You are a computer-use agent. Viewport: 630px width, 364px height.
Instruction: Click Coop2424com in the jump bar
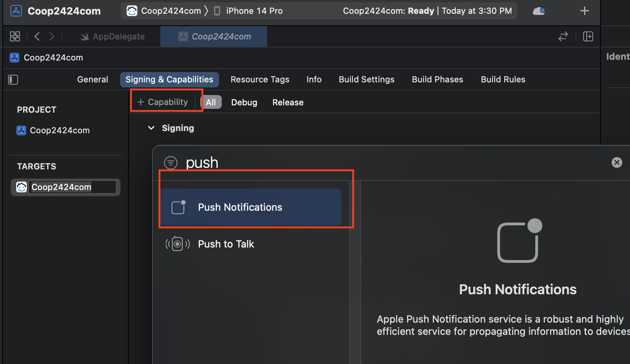(x=46, y=57)
